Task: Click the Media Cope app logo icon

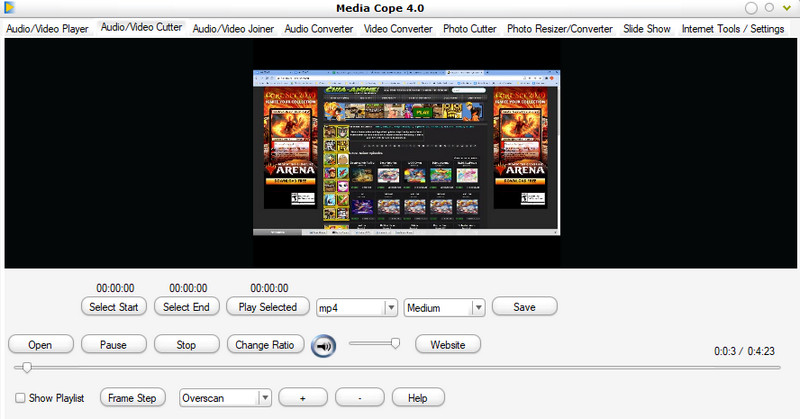Action: 9,8
